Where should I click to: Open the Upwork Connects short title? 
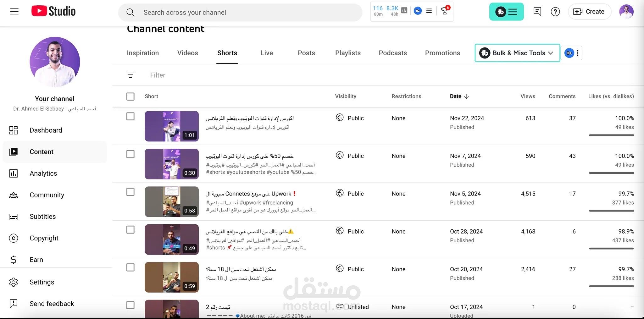[x=251, y=194]
